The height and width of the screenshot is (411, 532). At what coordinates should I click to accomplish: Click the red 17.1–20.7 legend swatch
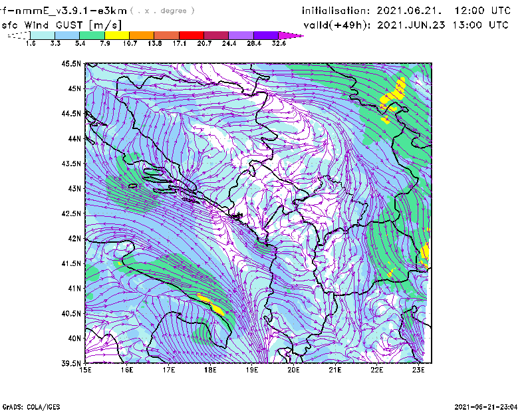point(192,35)
